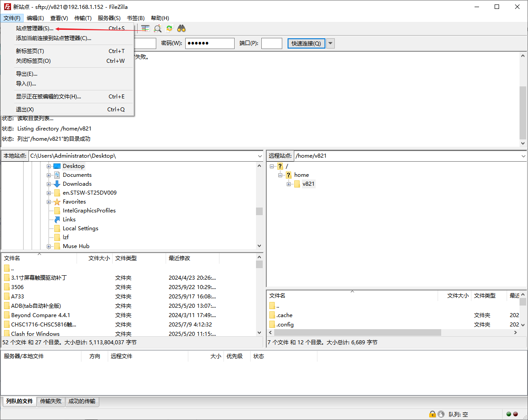Select the Desktop folder in local tree
The width and height of the screenshot is (528, 420).
pyautogui.click(x=73, y=166)
